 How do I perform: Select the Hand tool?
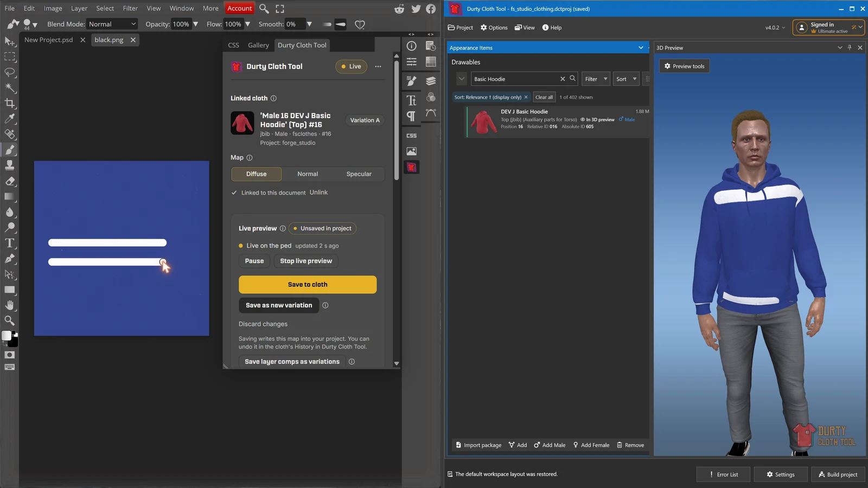[10, 305]
